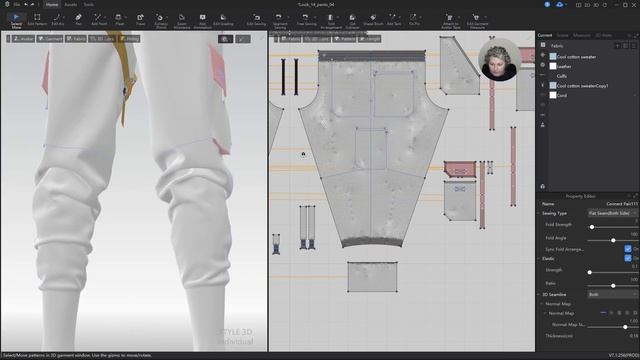Viewport: 640px width, 360px height.
Task: Click the cloud sync icon
Action: tap(560, 4)
